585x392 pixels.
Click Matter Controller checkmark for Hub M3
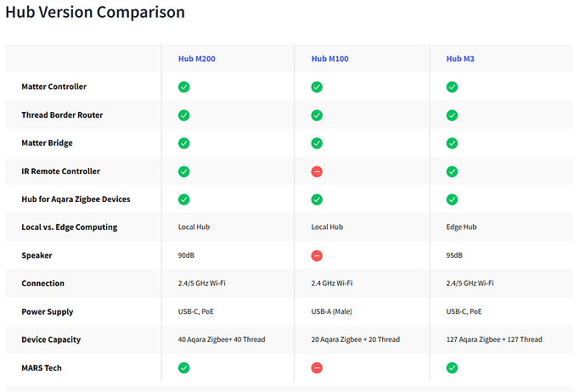coord(452,87)
